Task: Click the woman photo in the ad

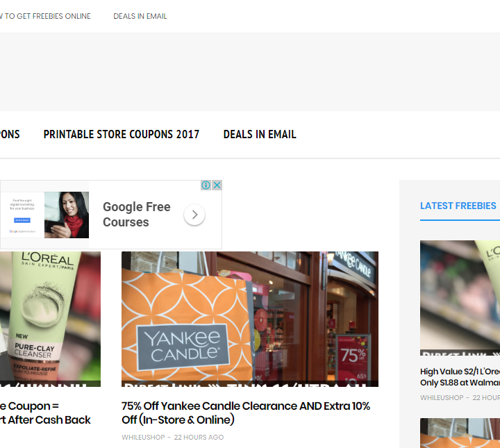Action: (x=67, y=215)
